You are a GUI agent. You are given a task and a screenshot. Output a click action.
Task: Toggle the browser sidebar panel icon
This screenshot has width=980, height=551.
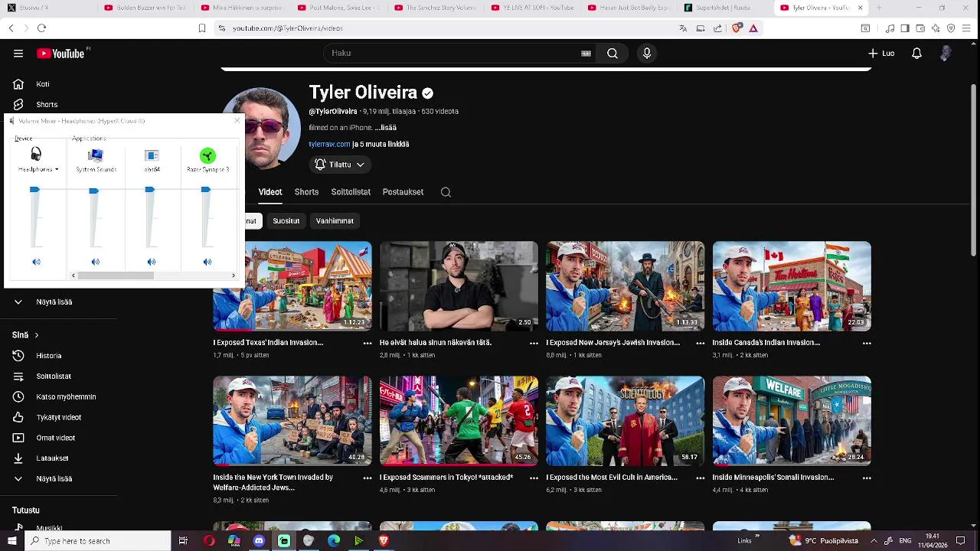click(x=904, y=28)
